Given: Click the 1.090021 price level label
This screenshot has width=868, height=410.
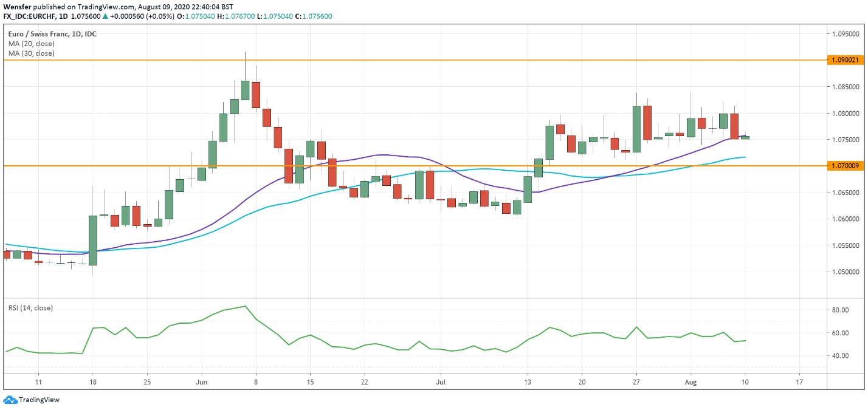Looking at the screenshot, I should 845,60.
